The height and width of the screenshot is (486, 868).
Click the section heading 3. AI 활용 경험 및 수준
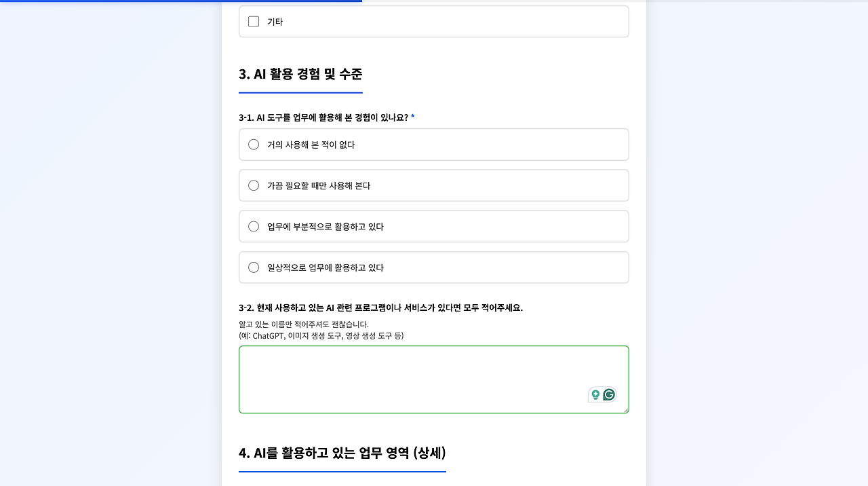[x=300, y=75]
